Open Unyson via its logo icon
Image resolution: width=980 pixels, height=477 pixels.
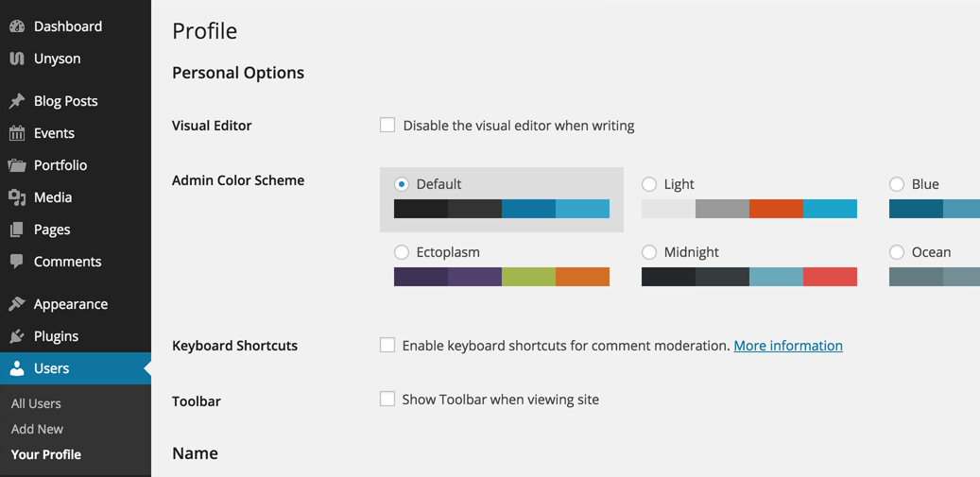17,59
